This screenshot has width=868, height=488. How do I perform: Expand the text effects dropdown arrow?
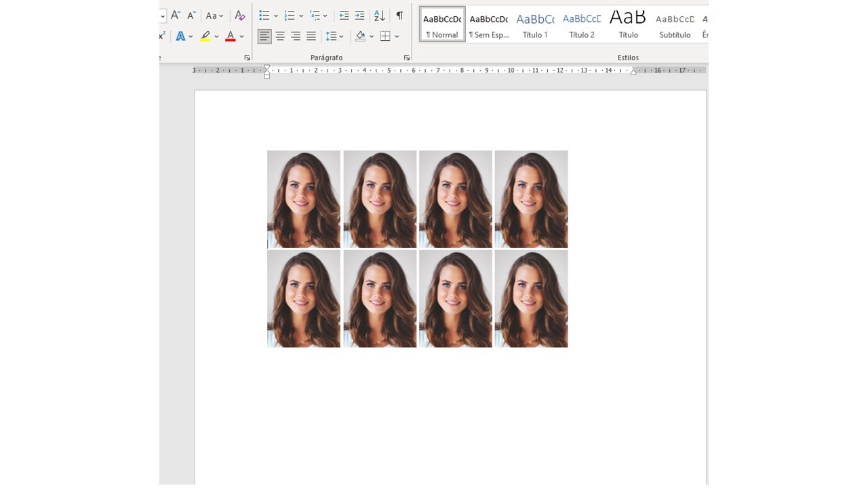click(x=191, y=37)
